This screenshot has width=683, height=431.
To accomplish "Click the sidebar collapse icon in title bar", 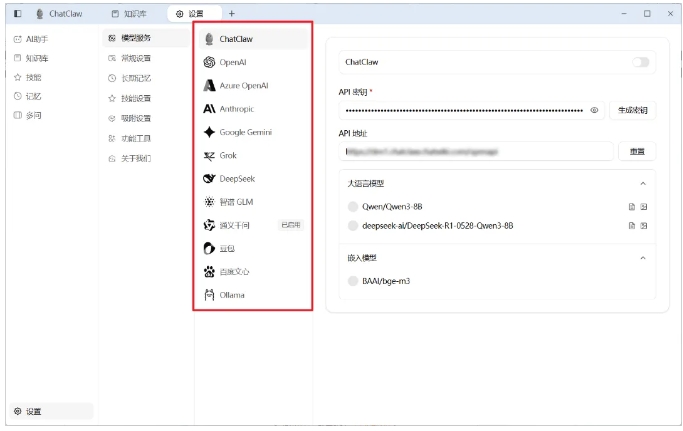I will pyautogui.click(x=18, y=14).
